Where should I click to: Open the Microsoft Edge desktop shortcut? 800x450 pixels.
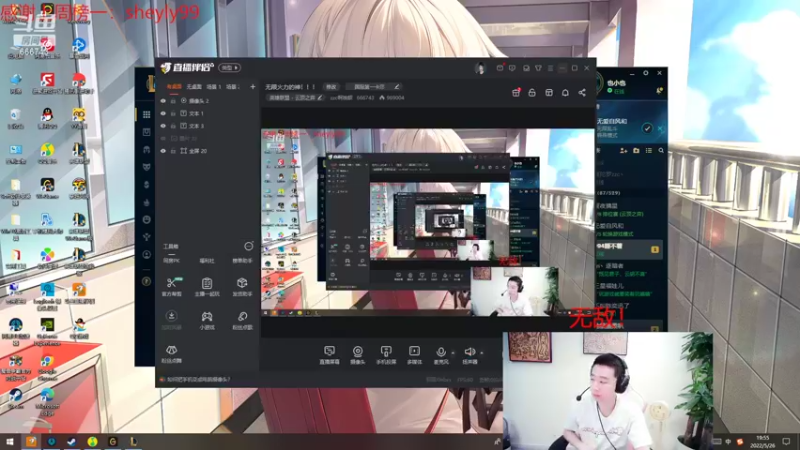pos(47,402)
